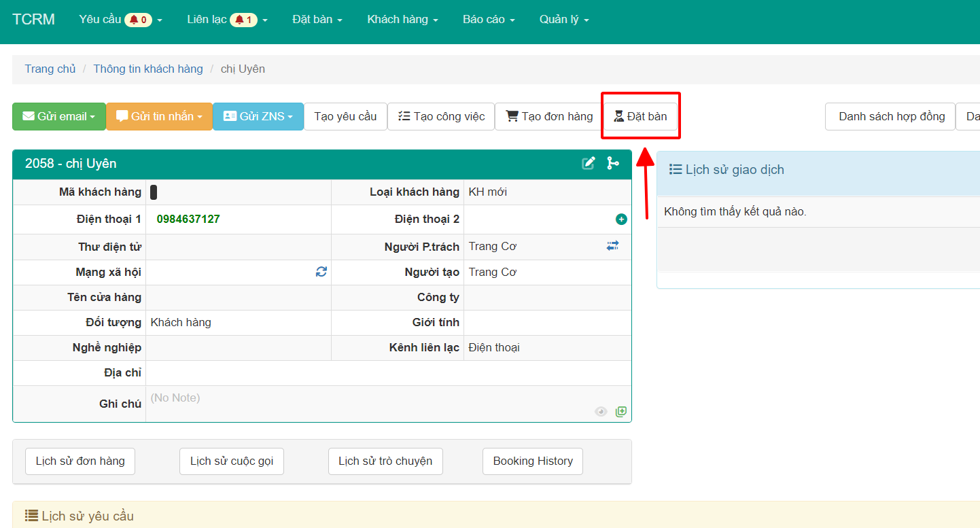Click 'Không tìm thấy kết quả nào.' text
The height and width of the screenshot is (528, 980).
click(x=735, y=212)
